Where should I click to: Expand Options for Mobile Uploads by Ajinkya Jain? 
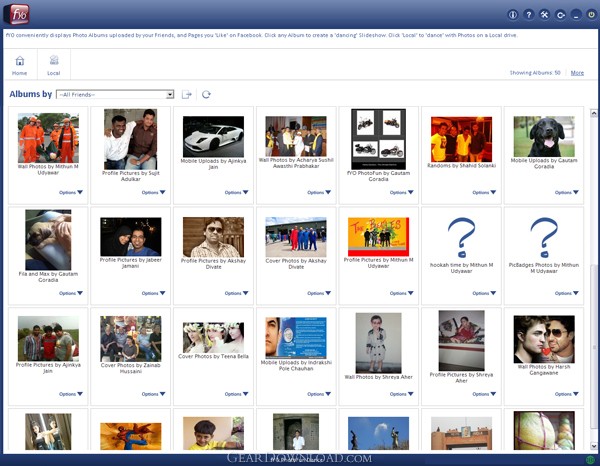(236, 192)
